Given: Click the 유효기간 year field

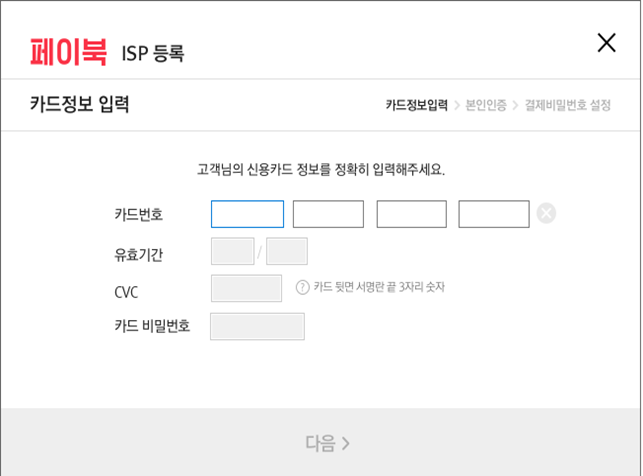Looking at the screenshot, I should click(x=287, y=251).
